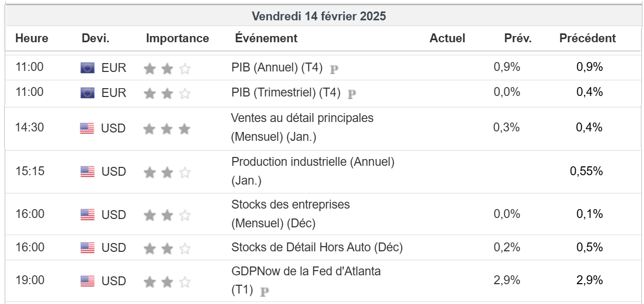The height and width of the screenshot is (304, 644).
Task: Open GDPNow de la Fed d'Atlanta event
Action: (306, 271)
